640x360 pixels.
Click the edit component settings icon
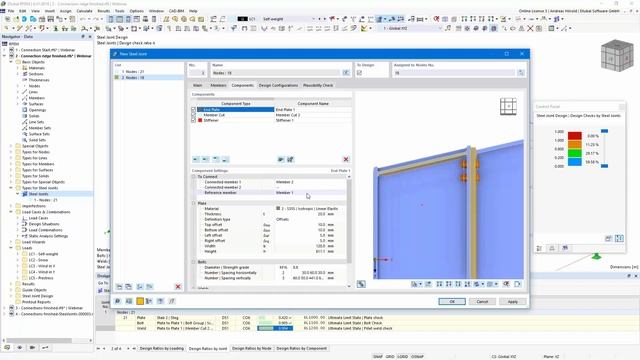tap(290, 159)
